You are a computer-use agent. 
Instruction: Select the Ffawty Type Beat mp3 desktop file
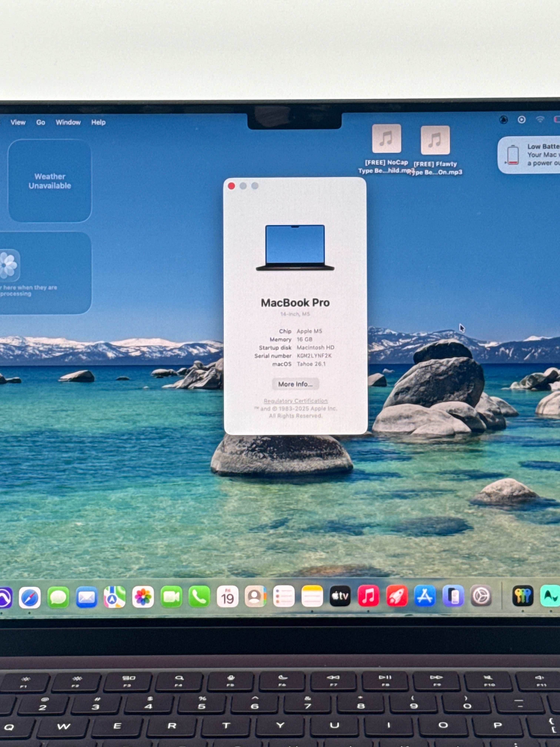pyautogui.click(x=435, y=151)
